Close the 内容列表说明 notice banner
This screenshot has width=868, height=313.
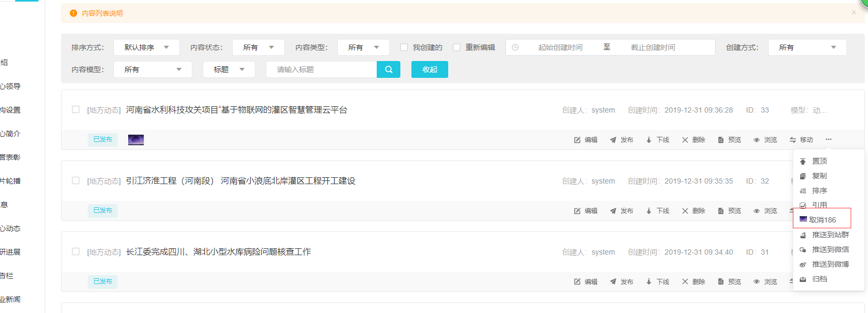tap(853, 13)
